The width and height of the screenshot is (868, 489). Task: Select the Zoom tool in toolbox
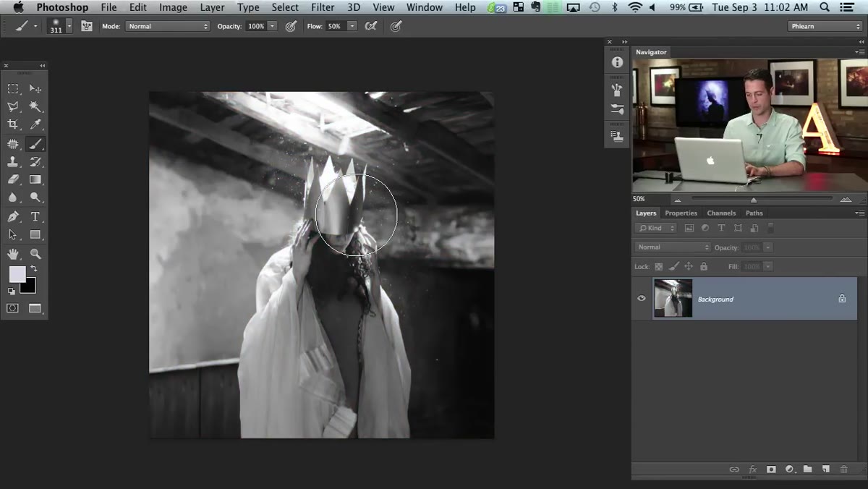click(x=35, y=254)
